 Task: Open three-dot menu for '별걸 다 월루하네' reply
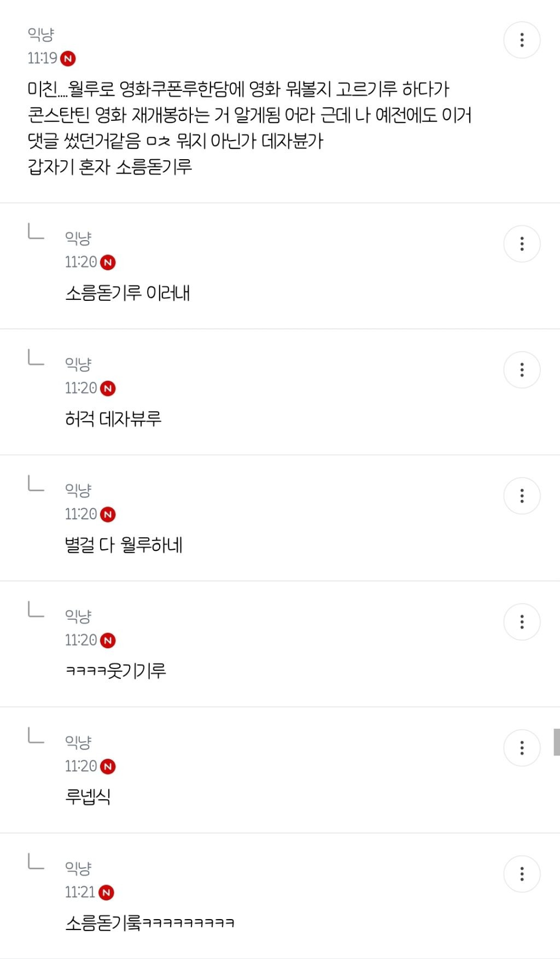coord(522,496)
